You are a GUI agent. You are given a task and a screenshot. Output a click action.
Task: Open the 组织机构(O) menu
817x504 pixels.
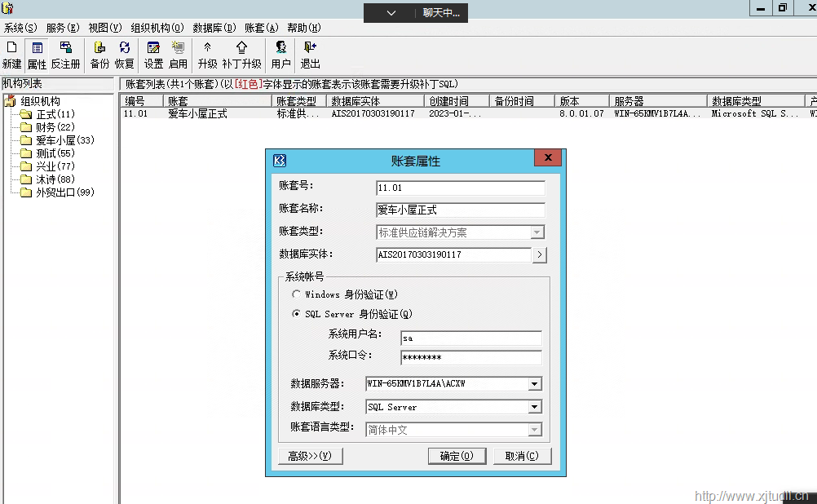pyautogui.click(x=157, y=28)
